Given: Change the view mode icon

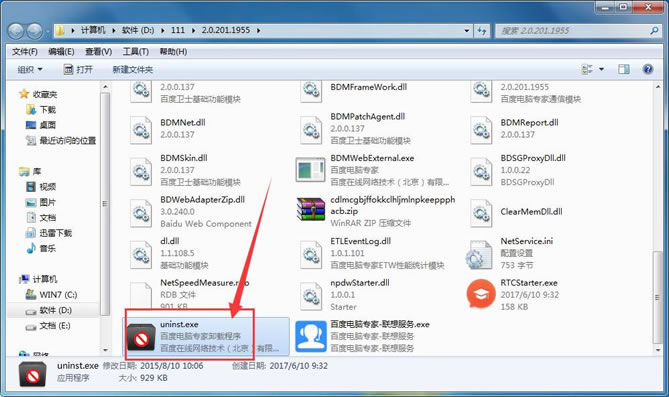Looking at the screenshot, I should (588, 69).
